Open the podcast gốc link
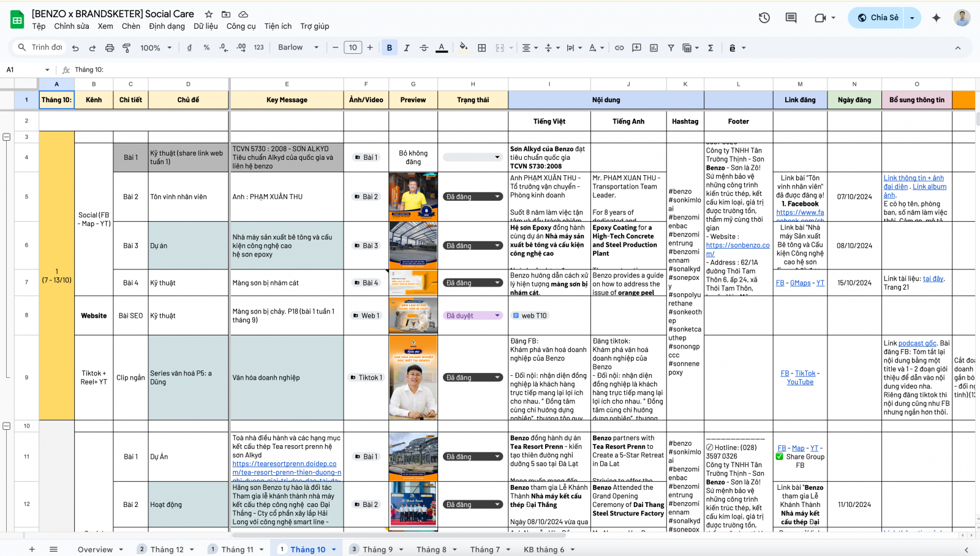 click(917, 344)
